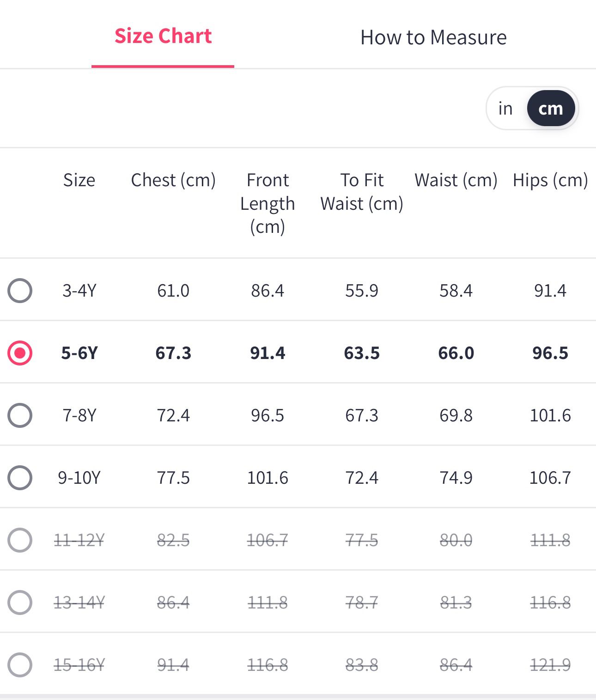Select cm unit option
Screen dimensions: 596x700
(x=551, y=109)
